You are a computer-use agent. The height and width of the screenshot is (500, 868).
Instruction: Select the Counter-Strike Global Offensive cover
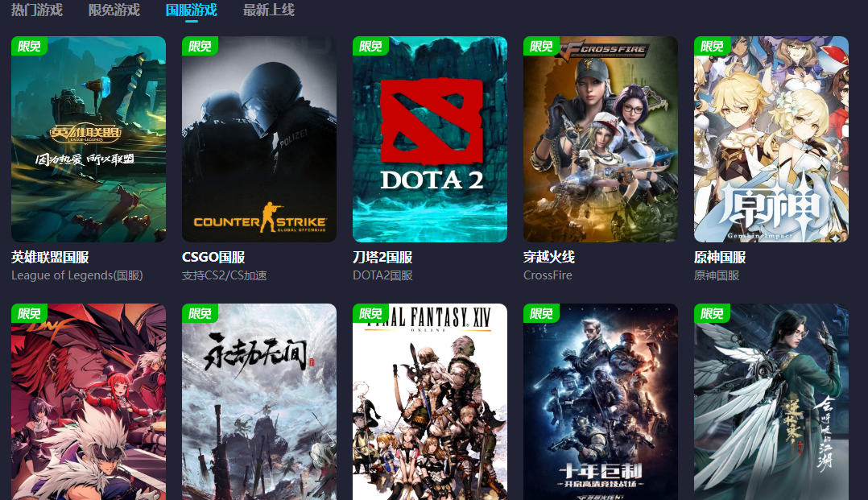pos(259,139)
